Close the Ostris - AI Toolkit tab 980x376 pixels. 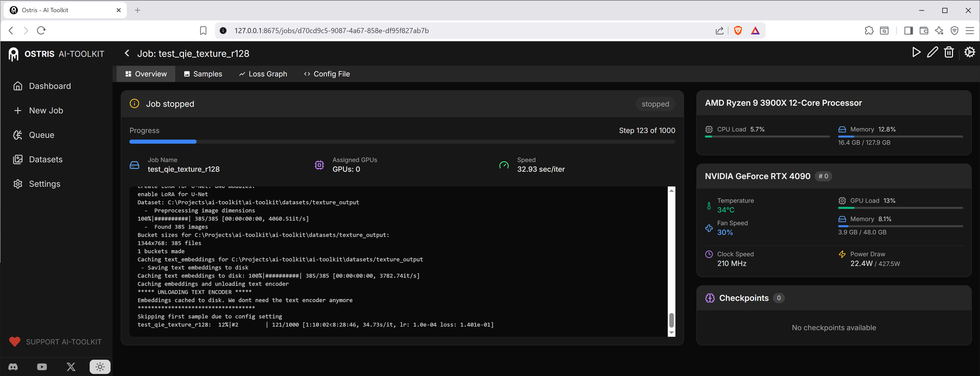[x=118, y=10]
